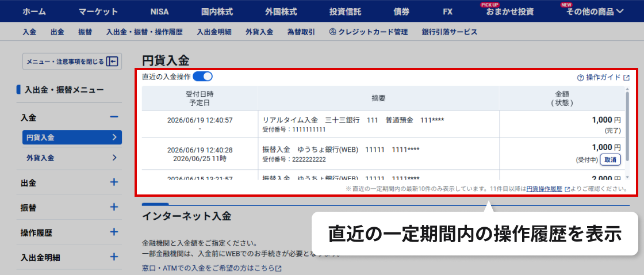Click the 金額 (状態) column header

click(x=562, y=98)
